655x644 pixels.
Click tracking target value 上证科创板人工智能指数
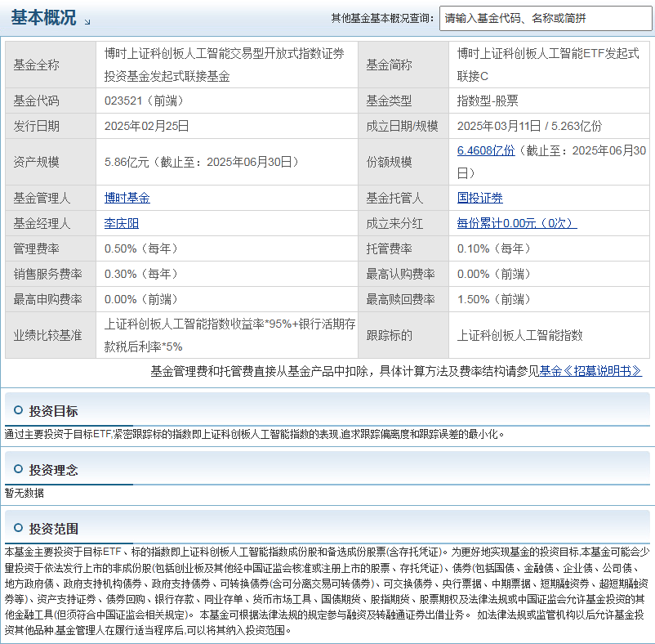point(519,335)
